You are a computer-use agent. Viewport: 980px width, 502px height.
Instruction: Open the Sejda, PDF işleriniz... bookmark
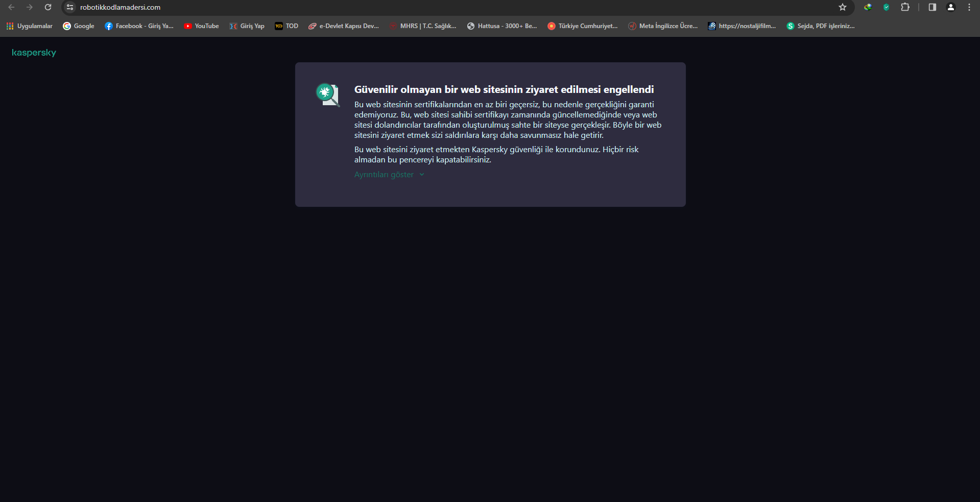[x=821, y=26]
